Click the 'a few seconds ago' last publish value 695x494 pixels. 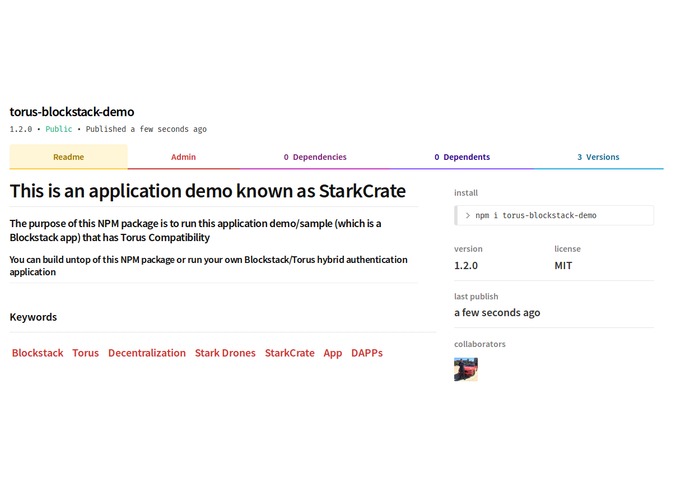pos(497,313)
